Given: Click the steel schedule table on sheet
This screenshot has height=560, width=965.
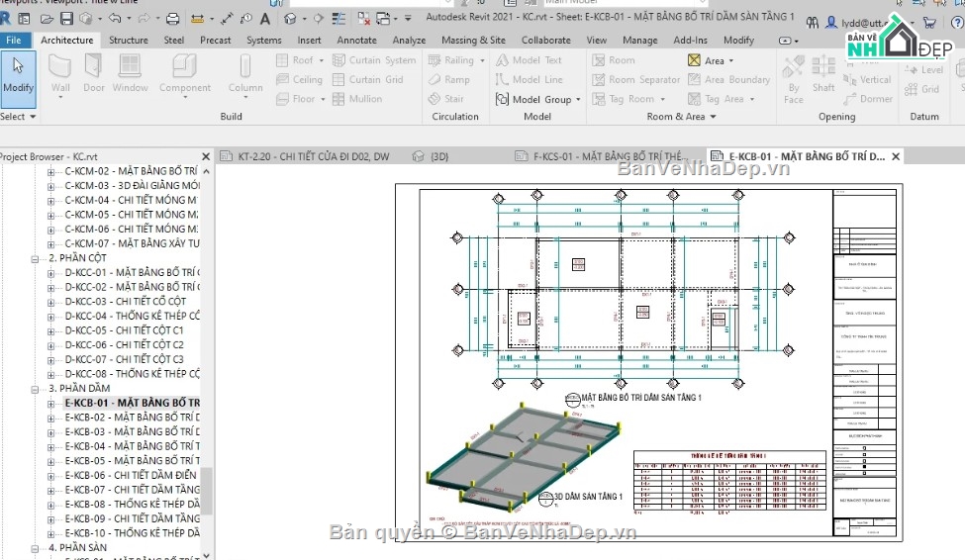Looking at the screenshot, I should (x=729, y=481).
